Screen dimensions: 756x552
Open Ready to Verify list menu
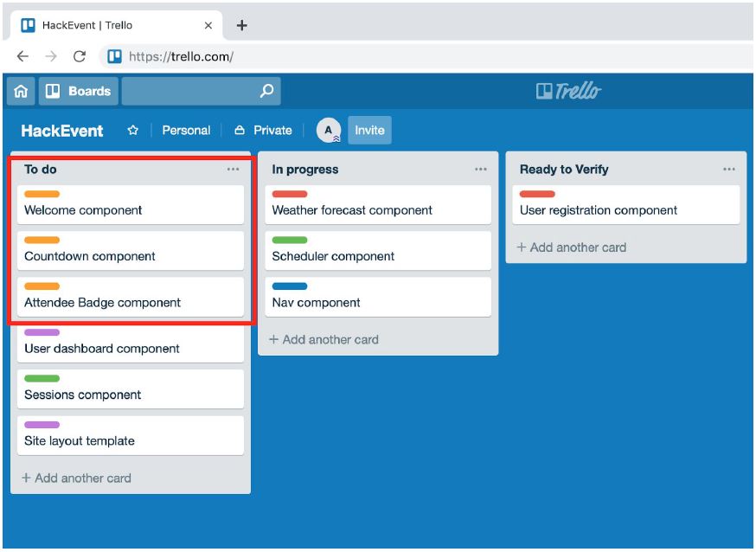point(728,170)
